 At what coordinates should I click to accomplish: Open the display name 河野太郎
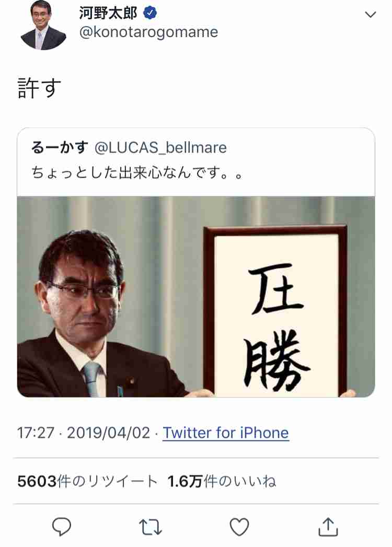coord(108,13)
